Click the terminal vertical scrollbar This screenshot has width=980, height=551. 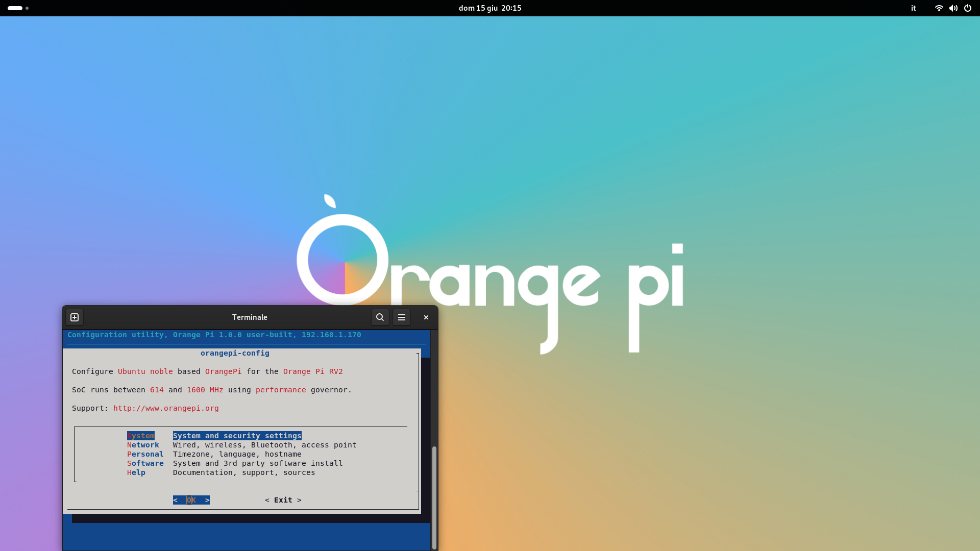point(434,497)
